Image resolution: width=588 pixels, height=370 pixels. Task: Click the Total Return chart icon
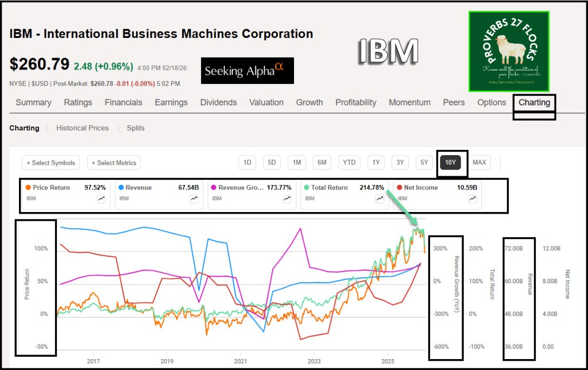380,198
